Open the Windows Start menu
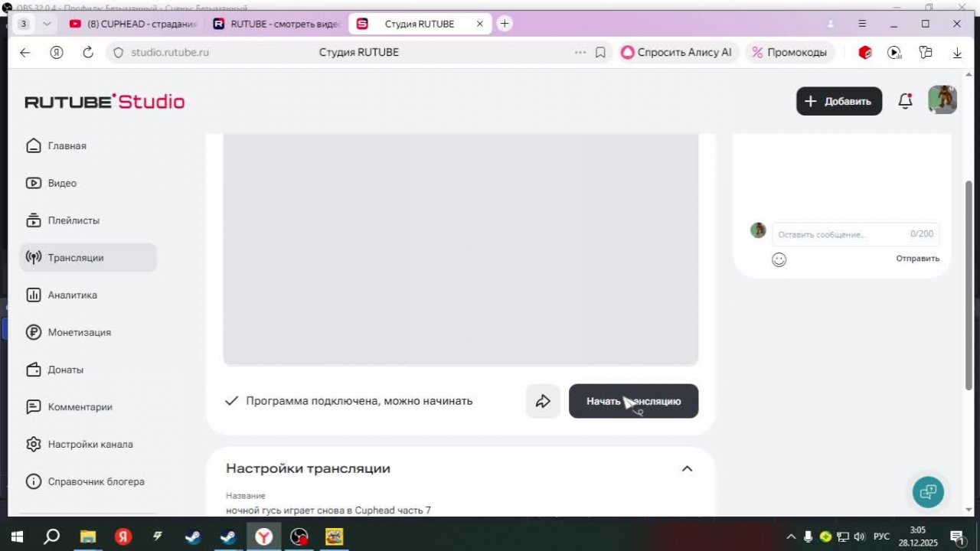980x551 pixels. (16, 536)
